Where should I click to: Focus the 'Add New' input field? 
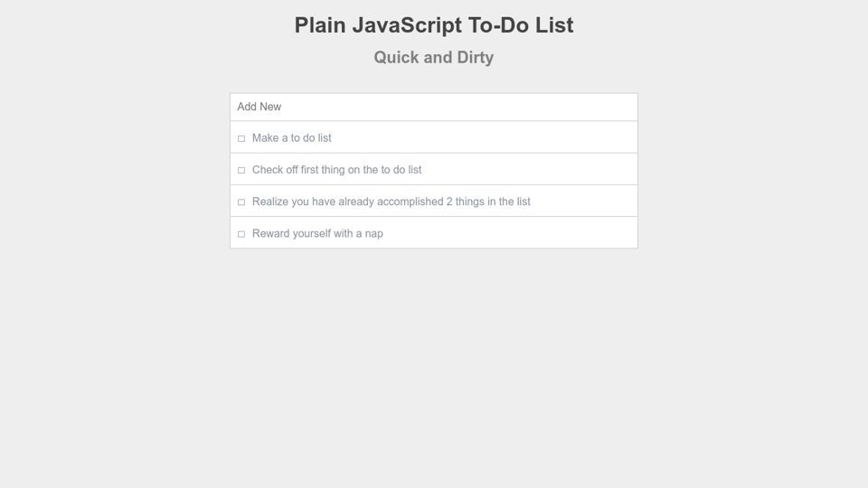(x=434, y=107)
